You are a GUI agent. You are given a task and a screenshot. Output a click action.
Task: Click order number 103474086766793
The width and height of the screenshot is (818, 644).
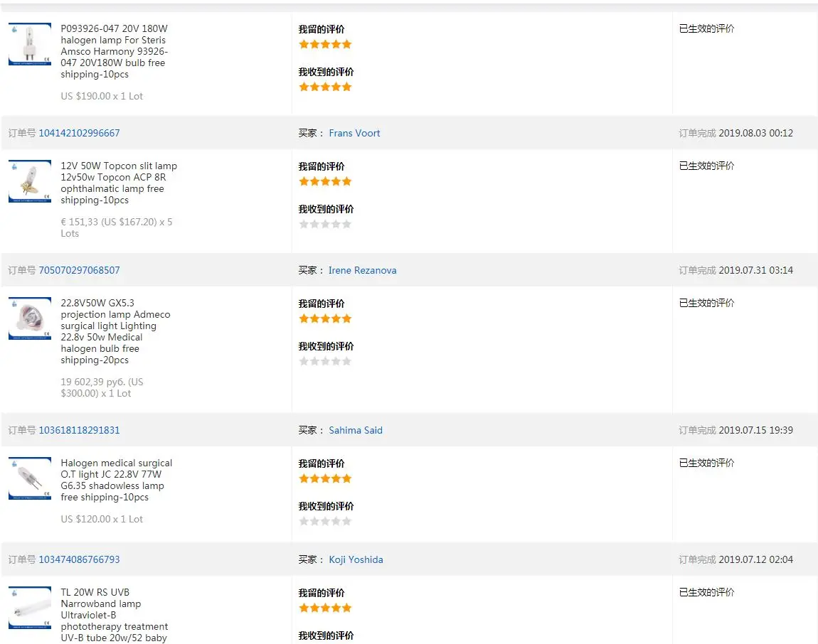79,559
